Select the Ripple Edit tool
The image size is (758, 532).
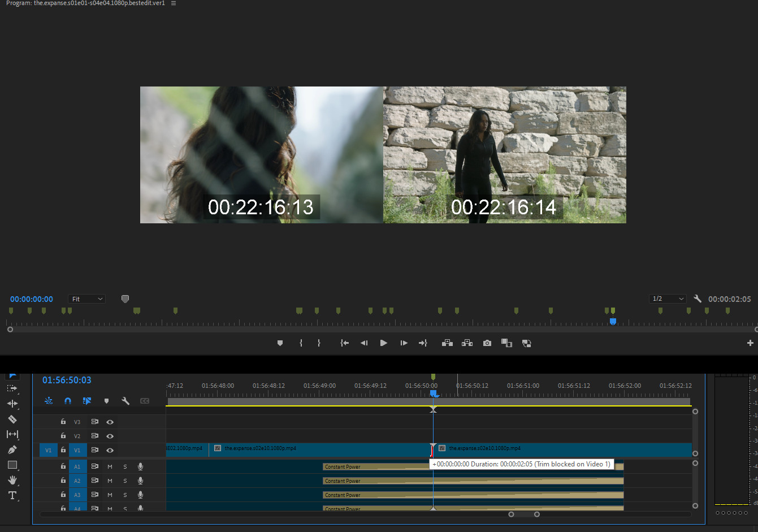(12, 404)
